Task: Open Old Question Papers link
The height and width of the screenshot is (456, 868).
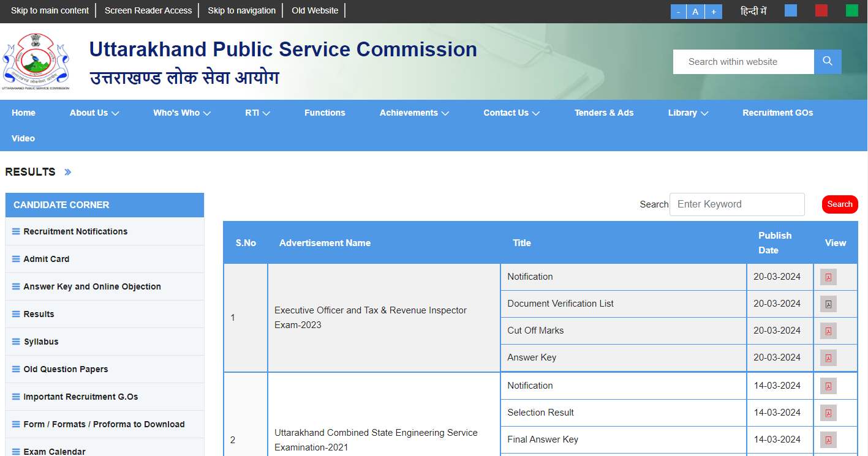Action: pos(66,369)
